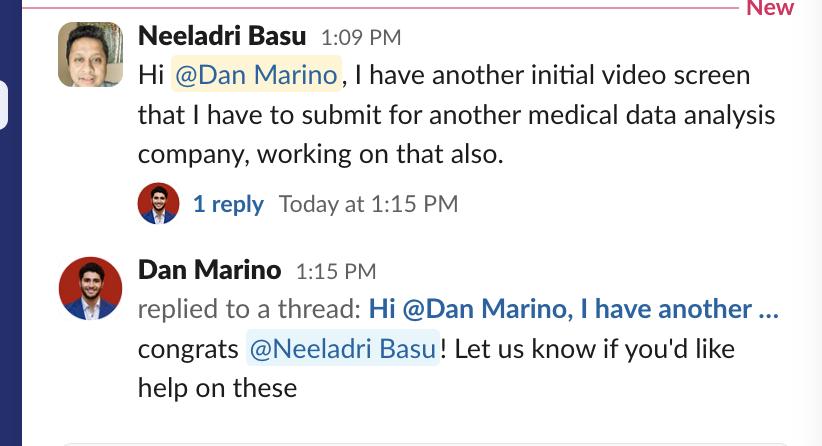Open the thread via 1 reply link
The height and width of the screenshot is (446, 822).
pos(228,204)
